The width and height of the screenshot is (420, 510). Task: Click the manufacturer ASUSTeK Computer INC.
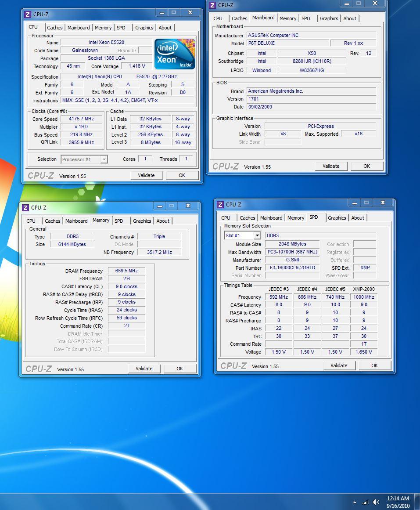pos(311,36)
